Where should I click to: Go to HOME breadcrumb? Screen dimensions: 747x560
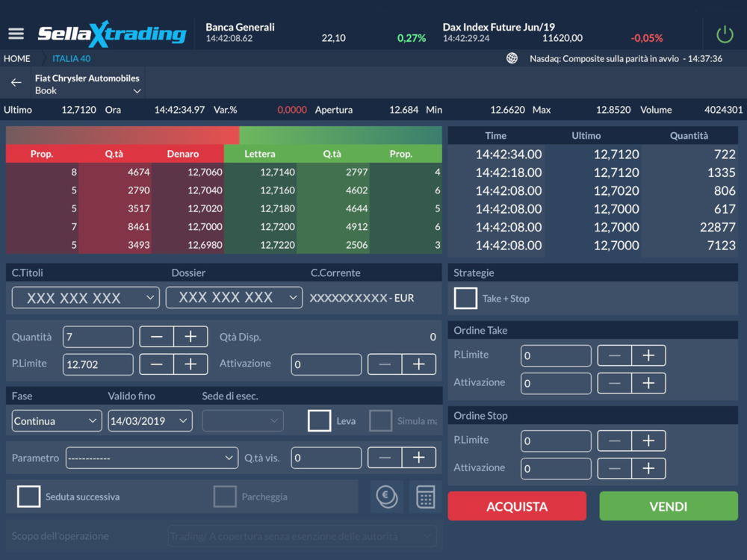(17, 58)
